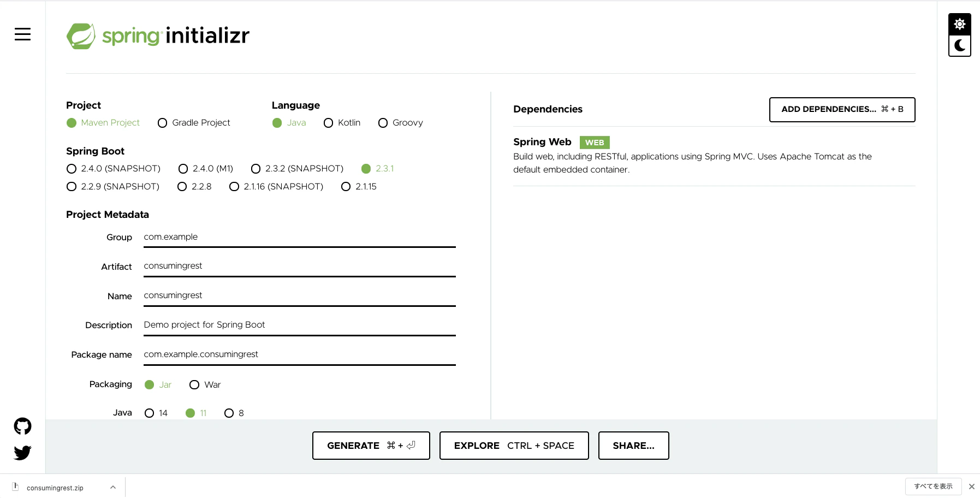
Task: Open the GitHub link icon
Action: (22, 426)
